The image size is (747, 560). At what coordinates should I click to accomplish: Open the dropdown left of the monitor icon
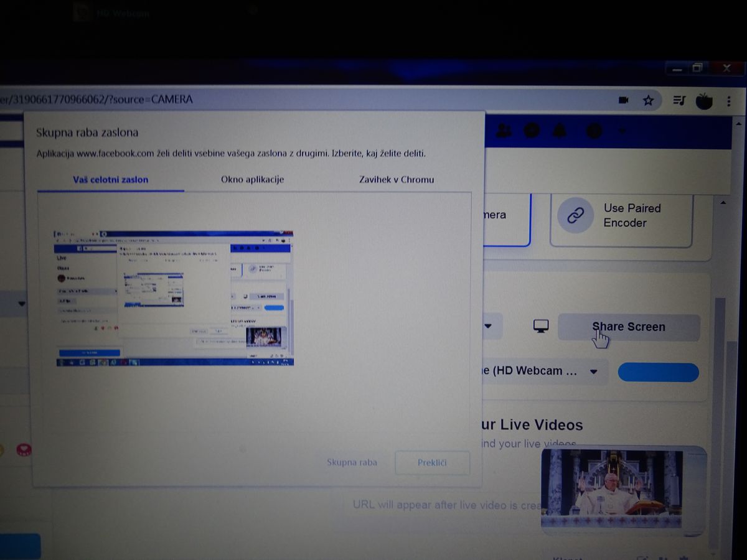[489, 327]
